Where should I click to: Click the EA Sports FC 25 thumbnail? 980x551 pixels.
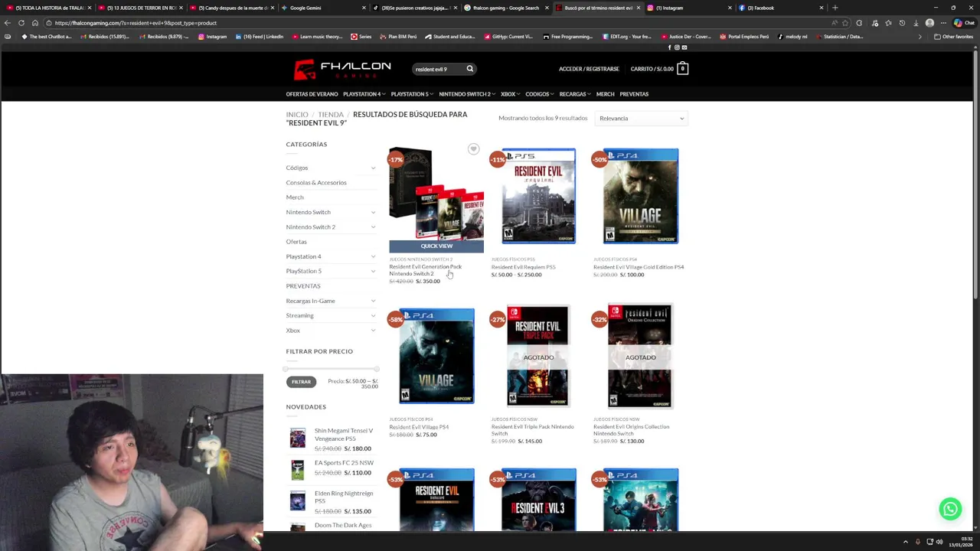(298, 470)
